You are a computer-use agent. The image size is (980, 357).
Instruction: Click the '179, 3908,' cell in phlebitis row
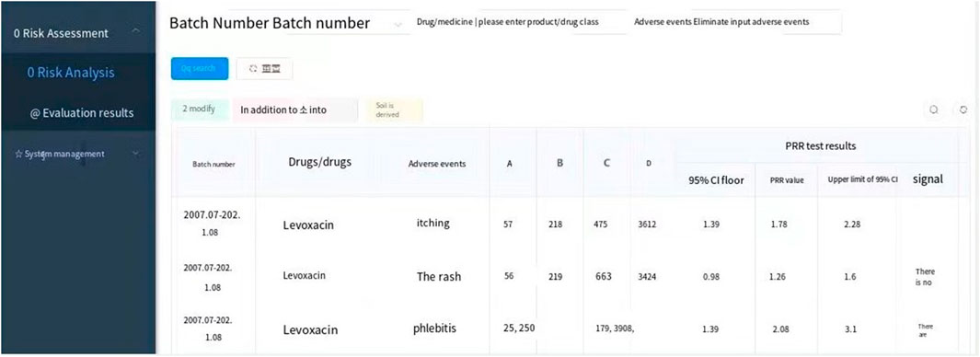click(x=616, y=328)
